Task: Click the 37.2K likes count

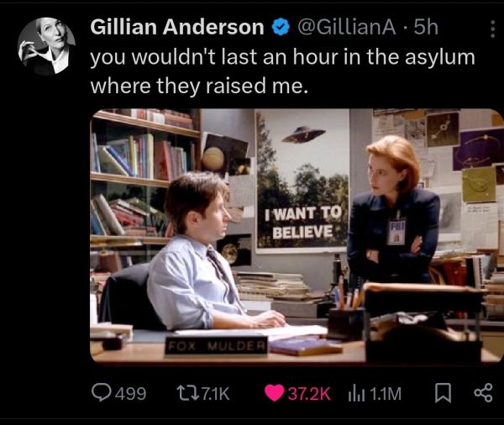Action: (309, 393)
